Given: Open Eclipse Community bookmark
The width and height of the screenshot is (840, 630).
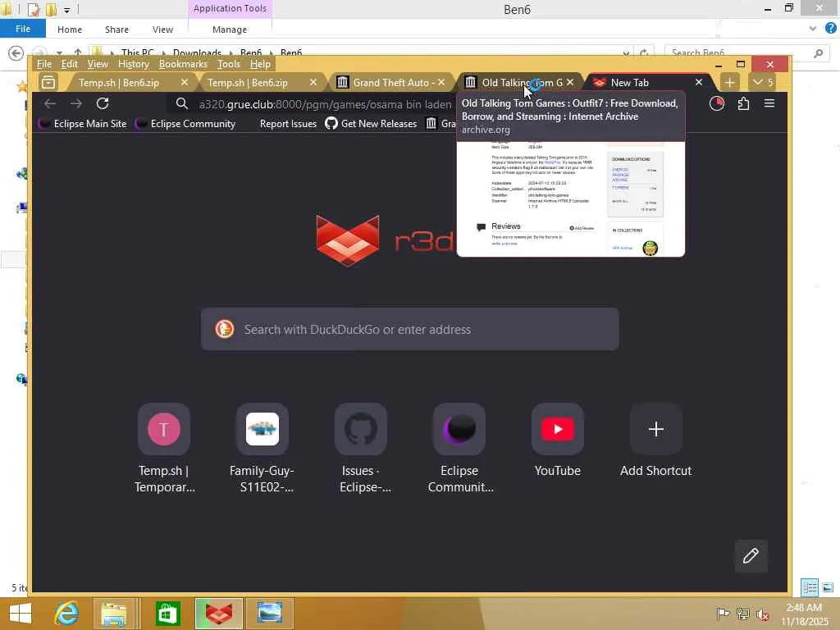Looking at the screenshot, I should pos(185,124).
